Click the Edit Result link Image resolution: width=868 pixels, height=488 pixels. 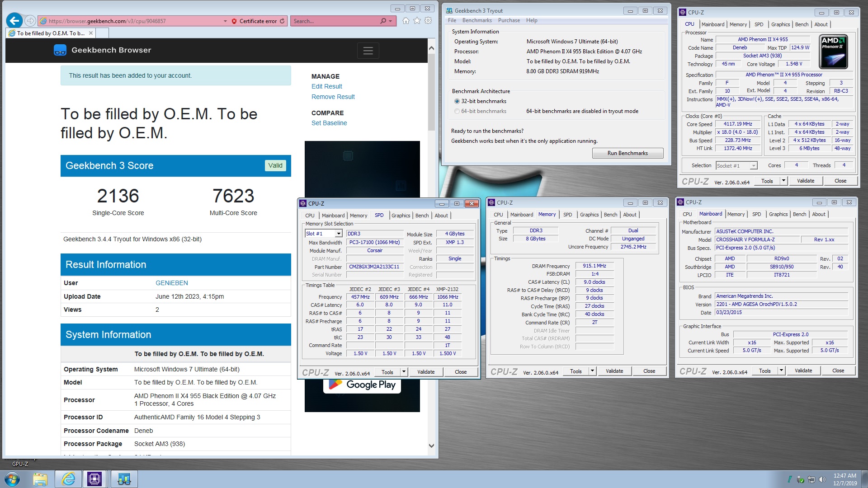pos(326,86)
